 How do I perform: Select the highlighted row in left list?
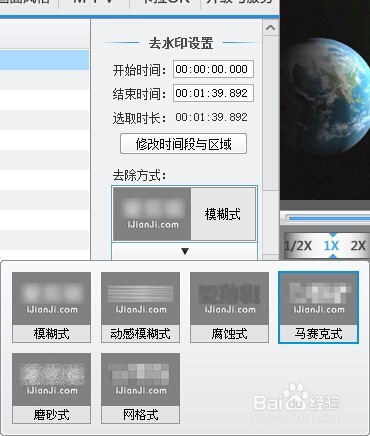click(x=44, y=60)
